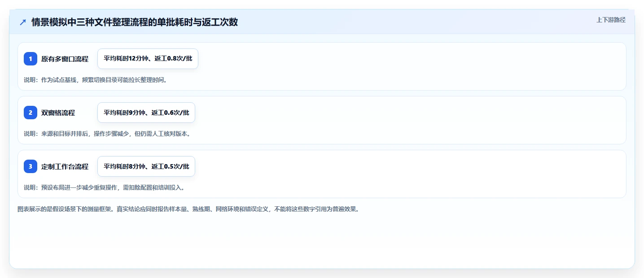
Task: Click the note 作为试点基线，频繁切换目录可能拉长整理时间
Action: click(x=104, y=80)
